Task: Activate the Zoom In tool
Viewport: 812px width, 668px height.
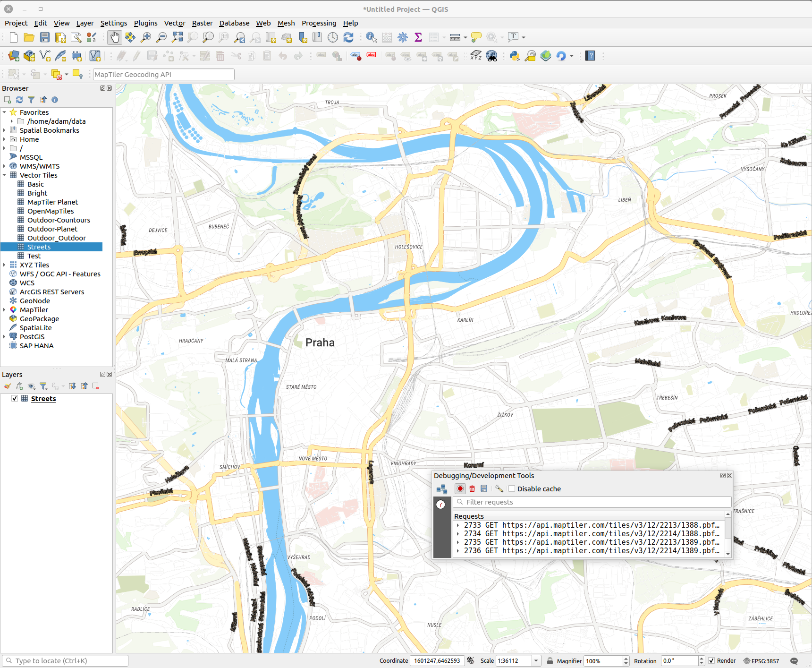Action: [146, 37]
